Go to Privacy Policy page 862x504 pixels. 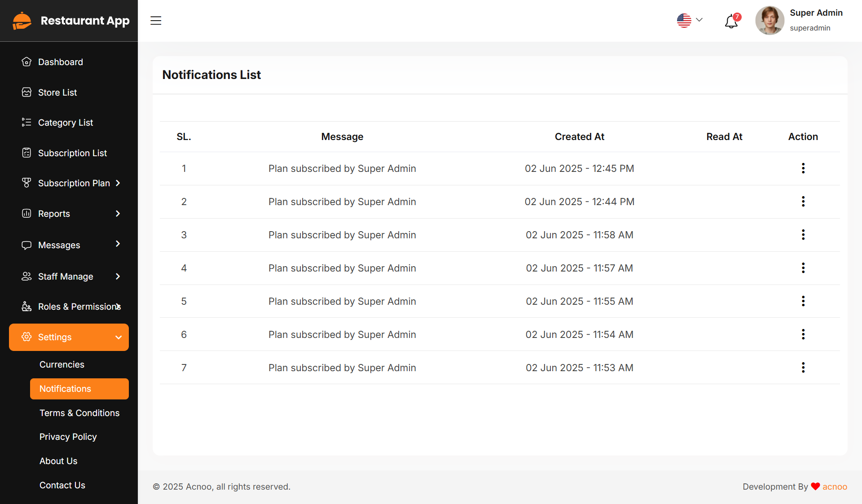pyautogui.click(x=68, y=437)
